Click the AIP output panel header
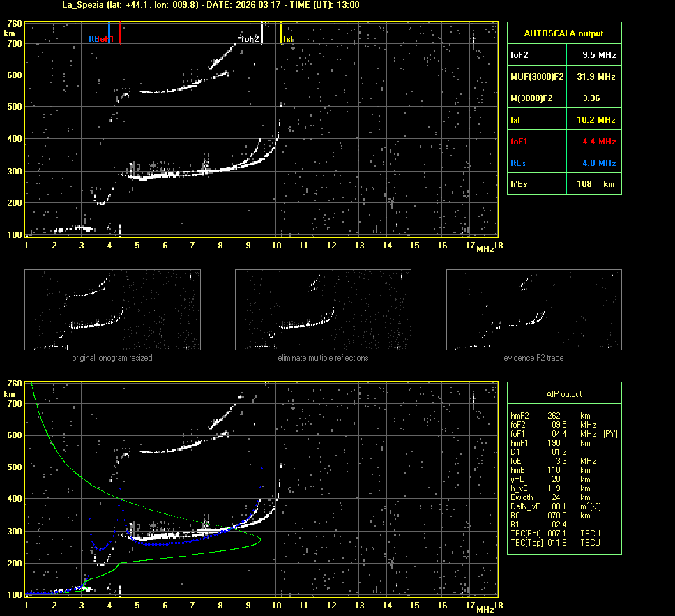 [x=563, y=394]
